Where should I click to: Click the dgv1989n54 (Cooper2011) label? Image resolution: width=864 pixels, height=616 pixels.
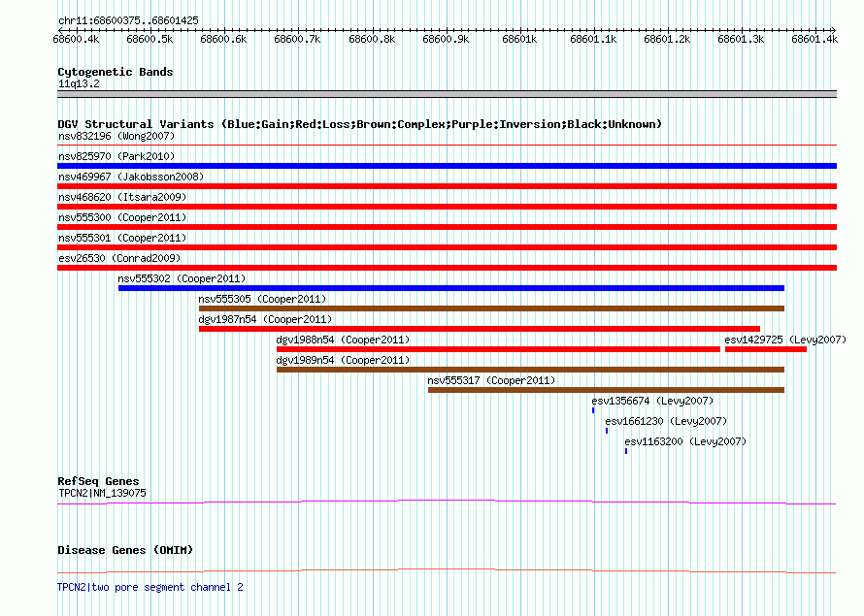(343, 360)
